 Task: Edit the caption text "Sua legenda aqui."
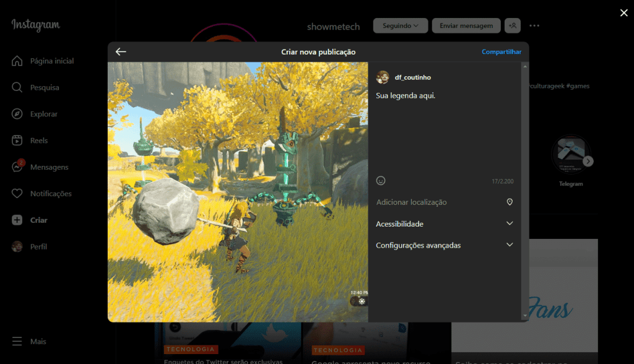pos(406,96)
